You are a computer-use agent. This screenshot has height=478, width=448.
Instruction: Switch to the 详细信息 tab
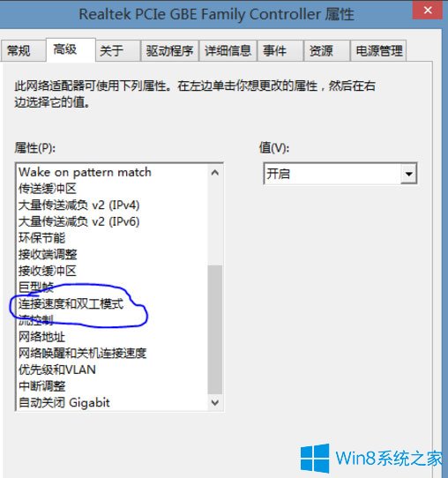pyautogui.click(x=228, y=51)
